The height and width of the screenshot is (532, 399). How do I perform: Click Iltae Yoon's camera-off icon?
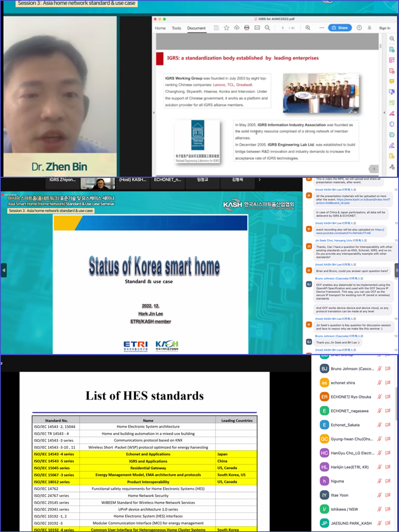coord(388,495)
